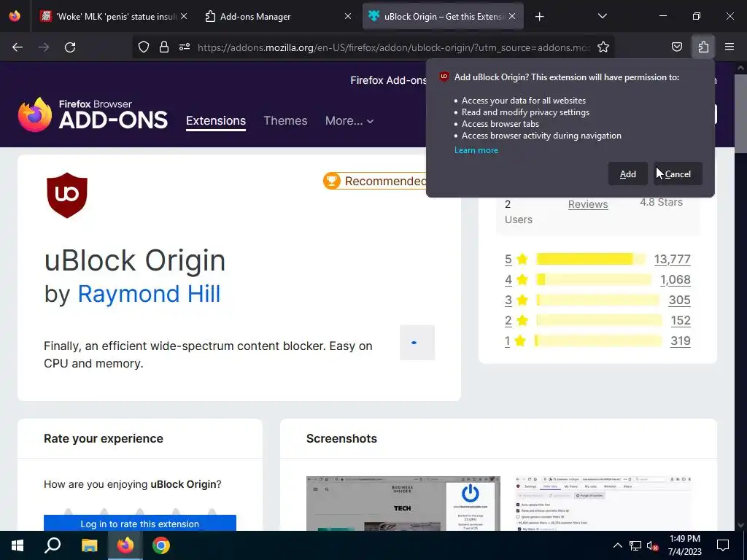Close the uBlock Origin tab
The width and height of the screenshot is (747, 560).
[511, 17]
